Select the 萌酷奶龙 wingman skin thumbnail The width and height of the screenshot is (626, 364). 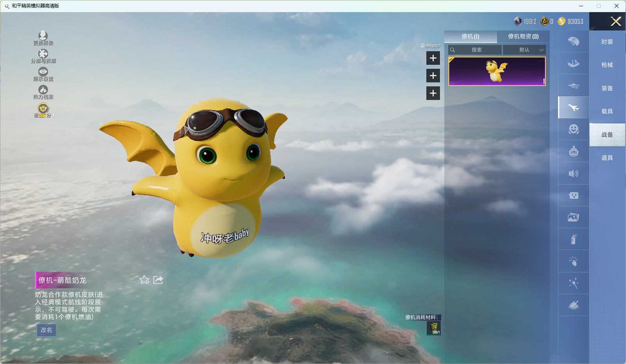(x=497, y=71)
